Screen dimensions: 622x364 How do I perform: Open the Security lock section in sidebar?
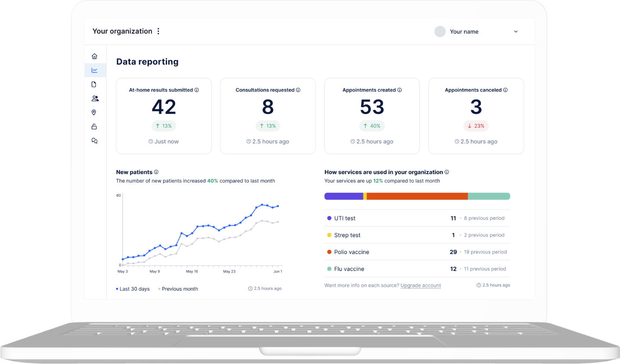(95, 126)
